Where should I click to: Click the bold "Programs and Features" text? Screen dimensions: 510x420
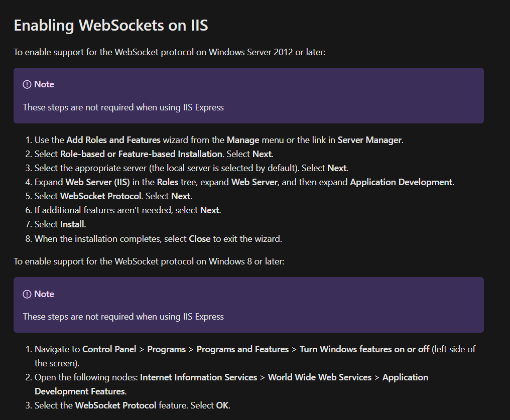click(x=242, y=349)
